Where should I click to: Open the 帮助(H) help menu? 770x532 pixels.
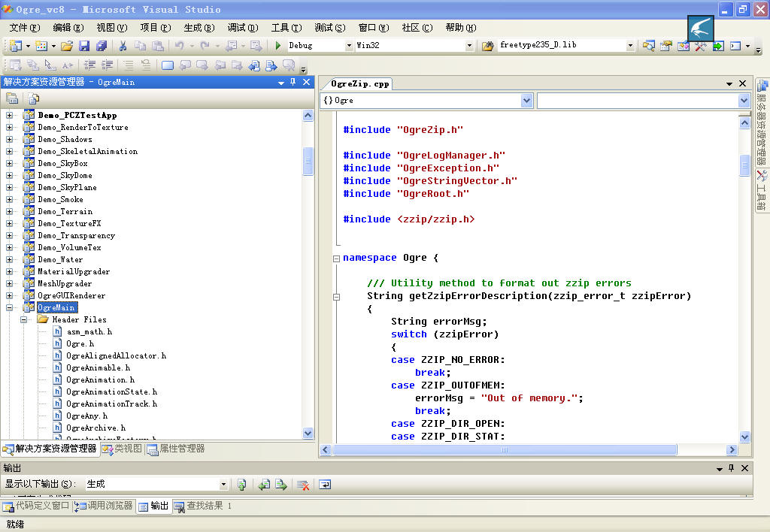click(x=461, y=28)
